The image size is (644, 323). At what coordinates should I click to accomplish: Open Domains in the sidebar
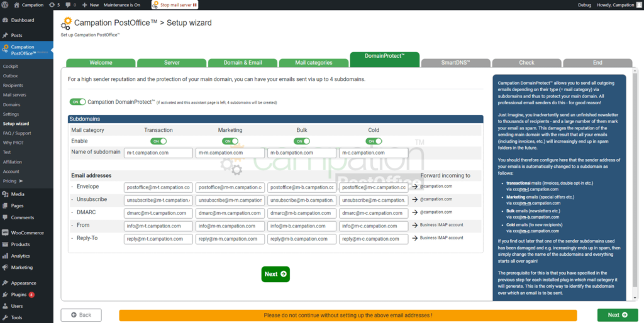pos(11,105)
